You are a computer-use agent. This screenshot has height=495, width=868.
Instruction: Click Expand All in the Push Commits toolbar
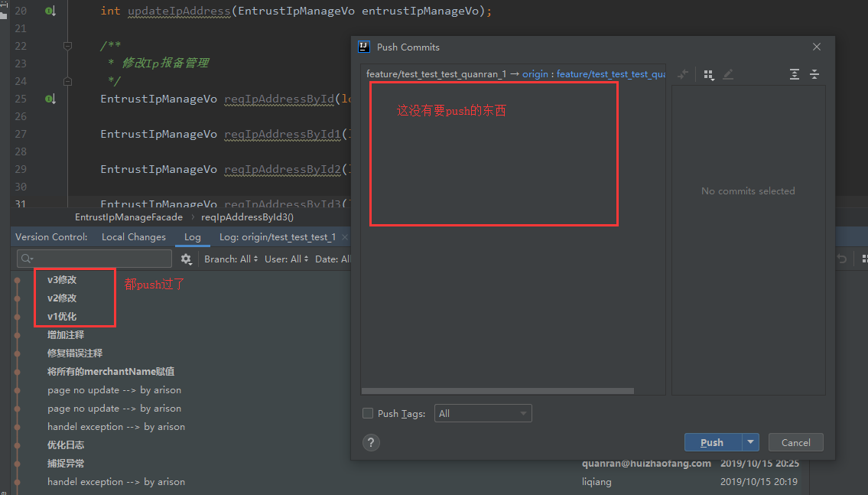[x=795, y=74]
